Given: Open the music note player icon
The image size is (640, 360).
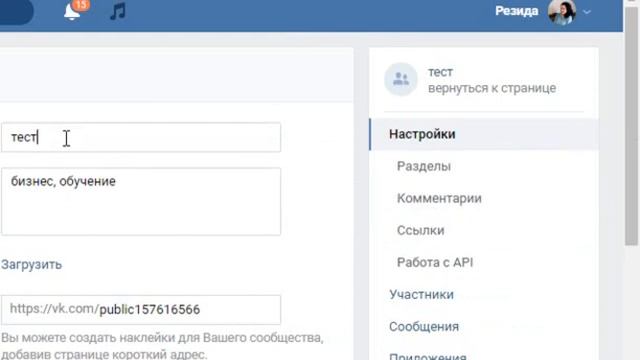Looking at the screenshot, I should (x=118, y=11).
